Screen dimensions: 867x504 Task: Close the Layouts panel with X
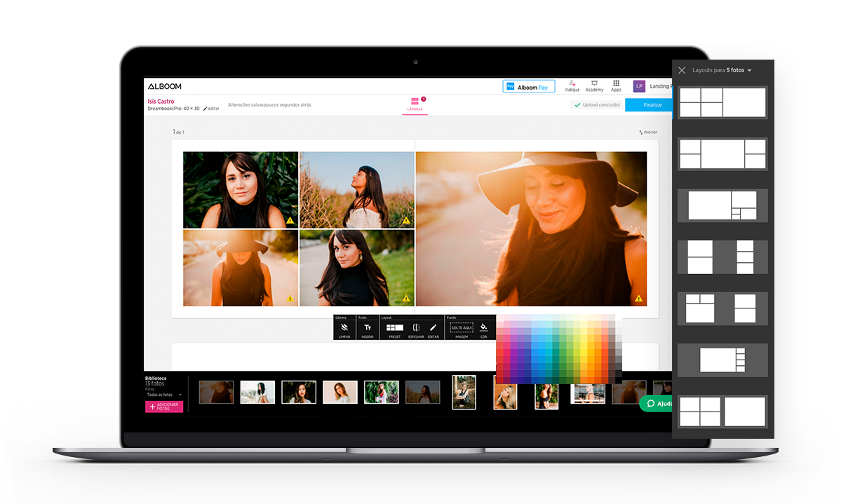[681, 70]
